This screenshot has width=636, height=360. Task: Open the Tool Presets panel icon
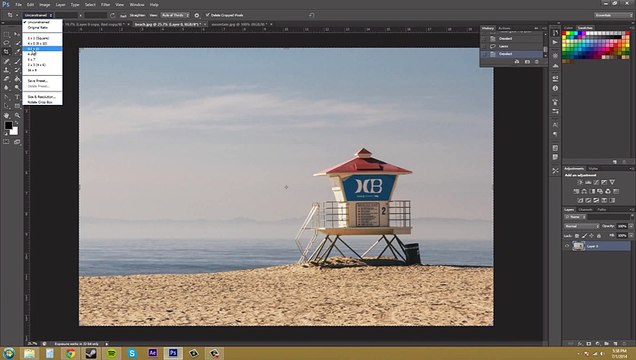(x=555, y=171)
